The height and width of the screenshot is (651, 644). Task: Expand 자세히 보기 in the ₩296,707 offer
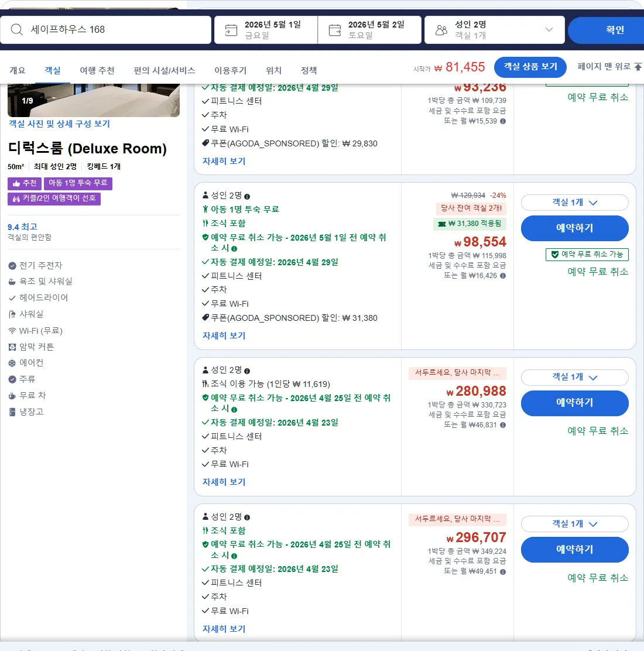[x=224, y=629]
